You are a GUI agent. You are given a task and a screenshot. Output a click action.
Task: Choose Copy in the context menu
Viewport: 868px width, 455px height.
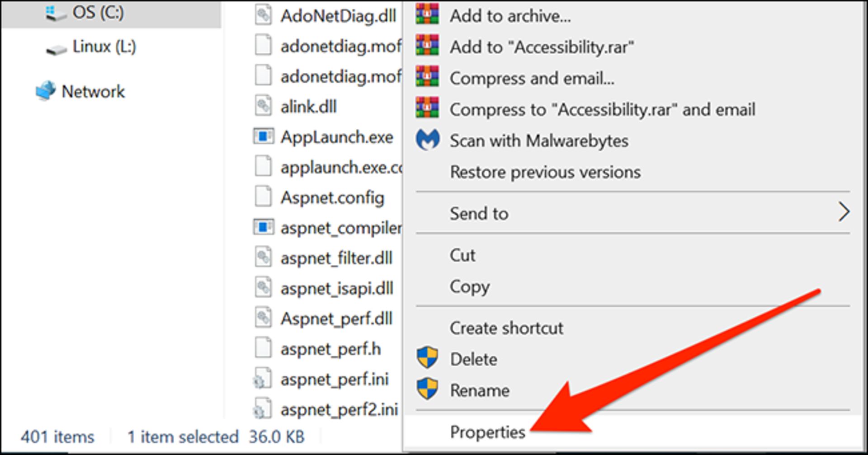469,286
